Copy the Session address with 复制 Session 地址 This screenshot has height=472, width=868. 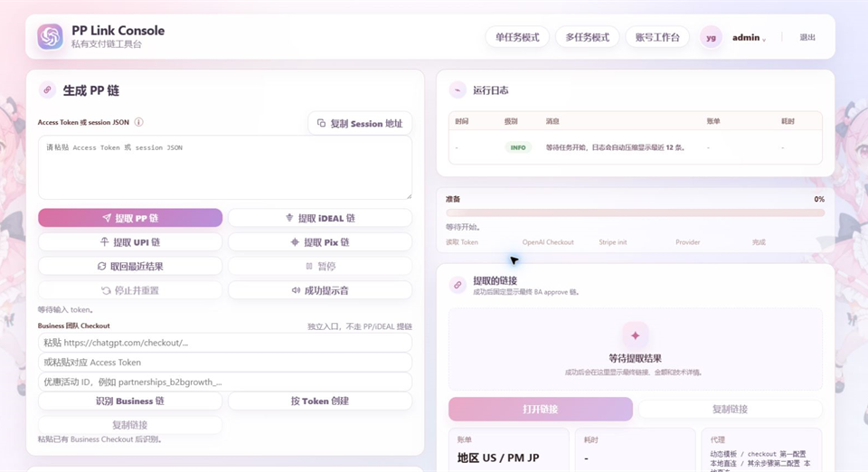pos(360,123)
